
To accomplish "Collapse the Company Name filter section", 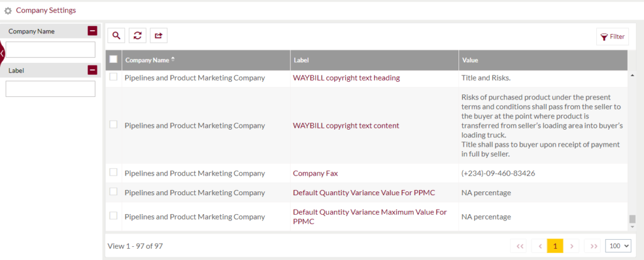I will pyautogui.click(x=92, y=31).
